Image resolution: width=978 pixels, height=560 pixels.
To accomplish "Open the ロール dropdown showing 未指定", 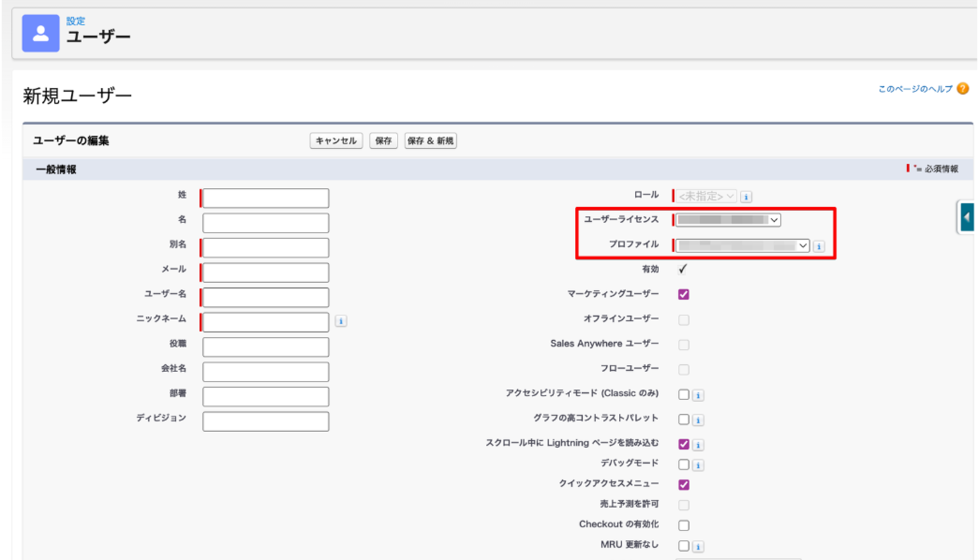I will tap(706, 196).
